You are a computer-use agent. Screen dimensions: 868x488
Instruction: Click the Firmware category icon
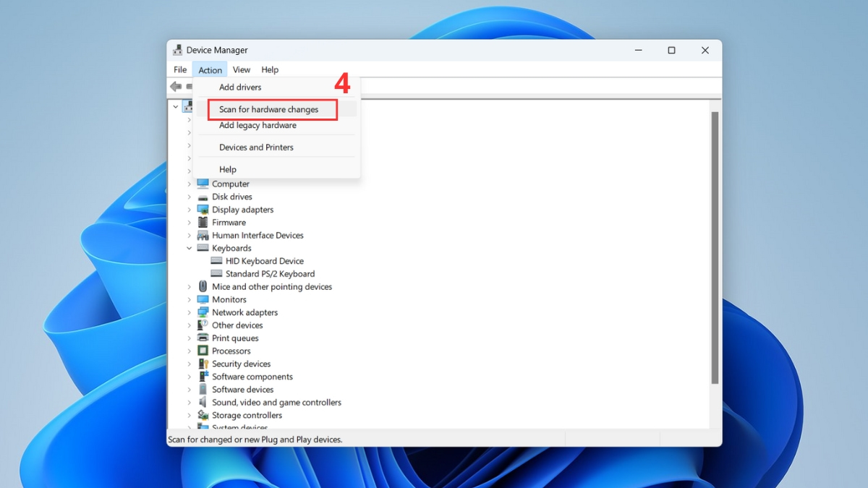(x=203, y=222)
